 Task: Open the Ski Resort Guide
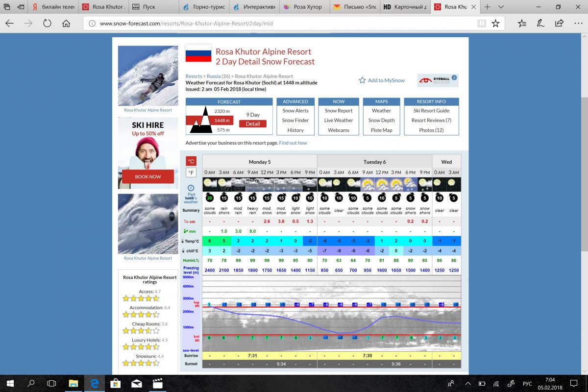[431, 111]
